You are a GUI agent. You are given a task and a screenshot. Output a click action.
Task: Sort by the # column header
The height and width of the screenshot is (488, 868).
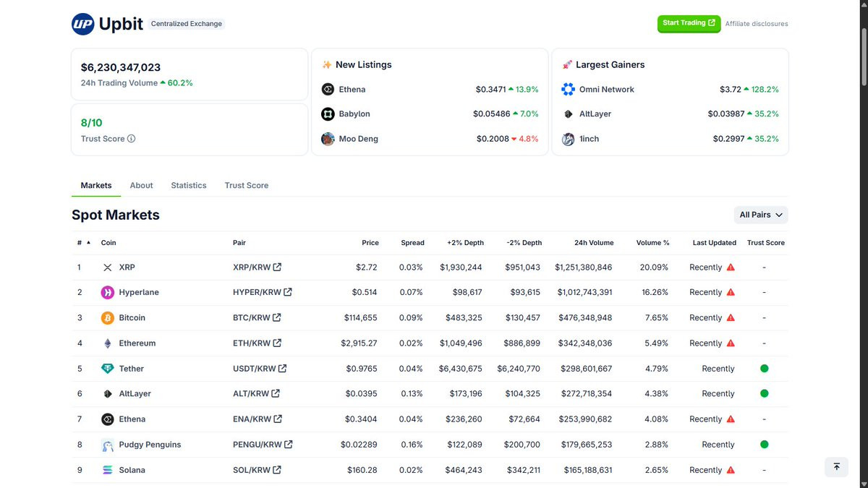pos(84,243)
